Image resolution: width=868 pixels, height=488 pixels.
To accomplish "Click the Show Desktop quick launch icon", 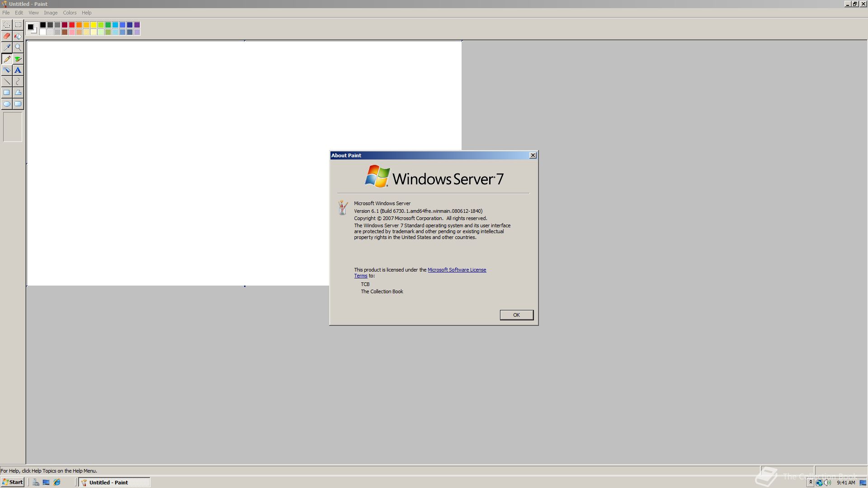I will pos(46,482).
